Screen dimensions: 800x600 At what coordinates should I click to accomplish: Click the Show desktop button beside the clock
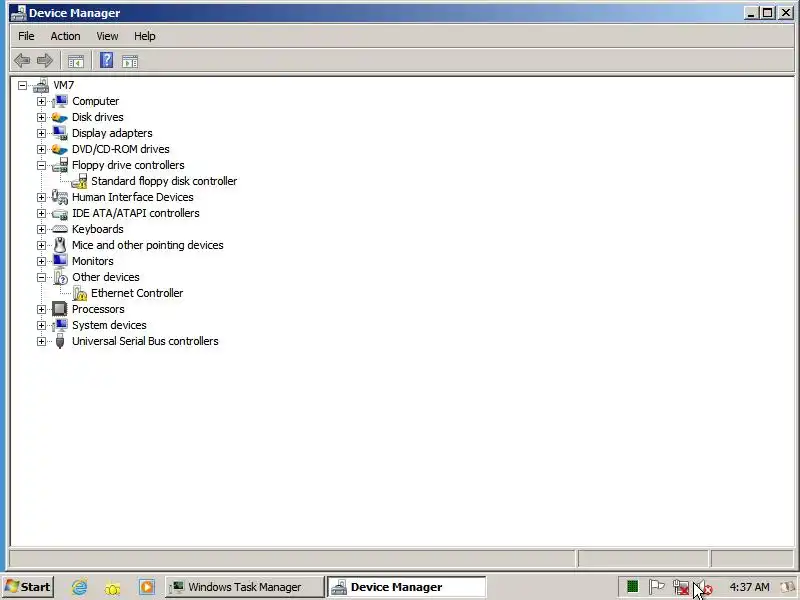(x=789, y=587)
